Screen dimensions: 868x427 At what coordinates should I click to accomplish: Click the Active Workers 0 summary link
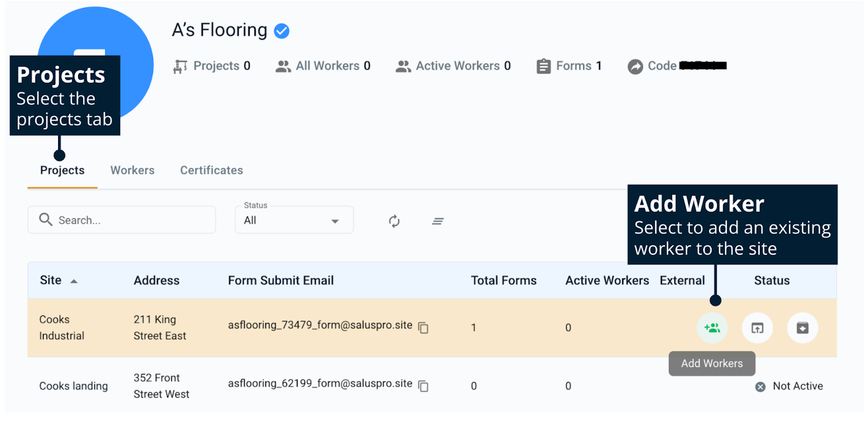[x=453, y=66]
